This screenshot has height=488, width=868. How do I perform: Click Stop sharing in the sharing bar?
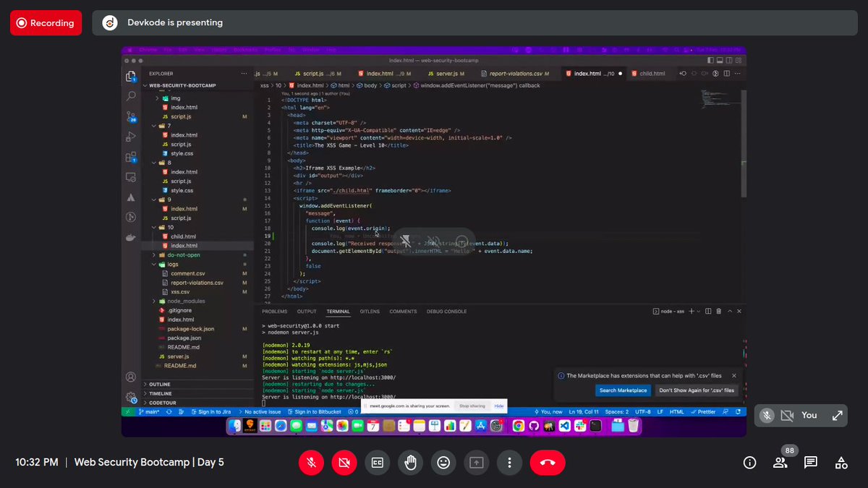click(x=472, y=406)
